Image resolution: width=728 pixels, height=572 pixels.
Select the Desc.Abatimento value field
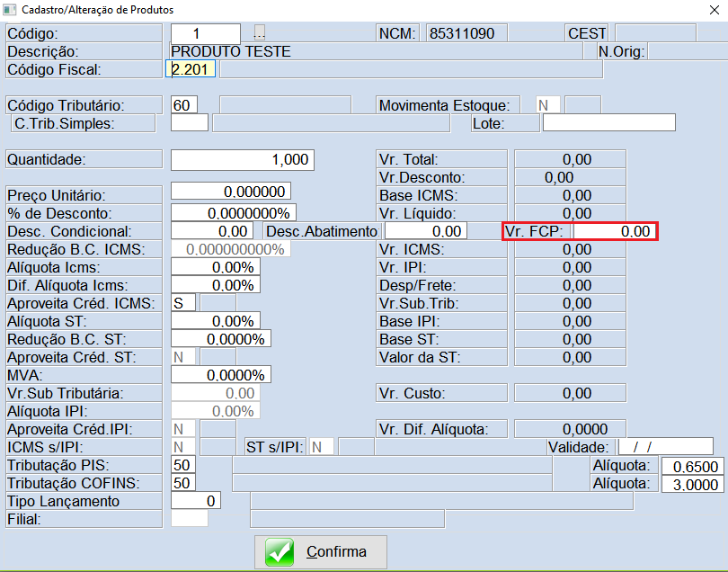pyautogui.click(x=425, y=231)
